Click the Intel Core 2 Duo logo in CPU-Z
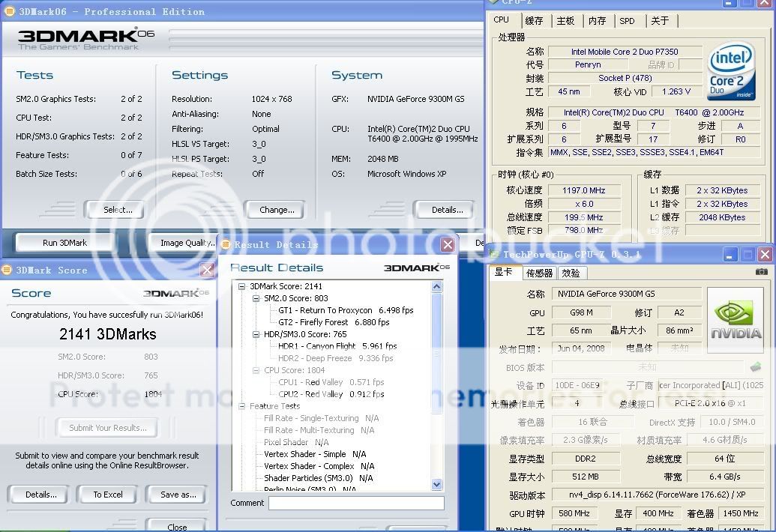Image resolution: width=776 pixels, height=532 pixels. [x=732, y=72]
